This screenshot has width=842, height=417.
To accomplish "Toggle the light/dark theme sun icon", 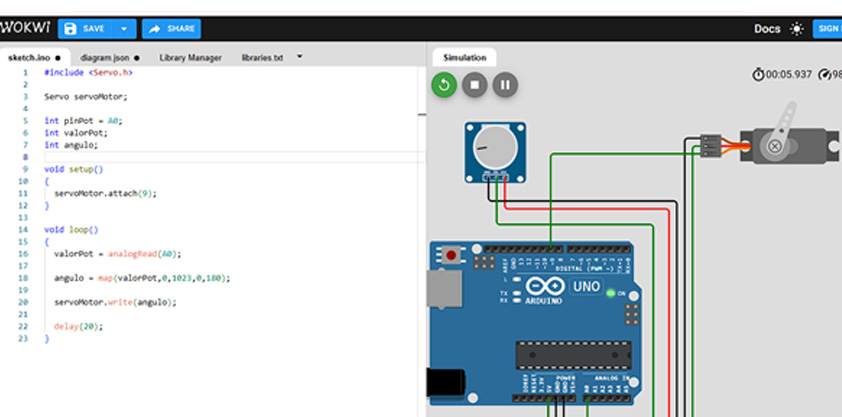I will coord(797,29).
